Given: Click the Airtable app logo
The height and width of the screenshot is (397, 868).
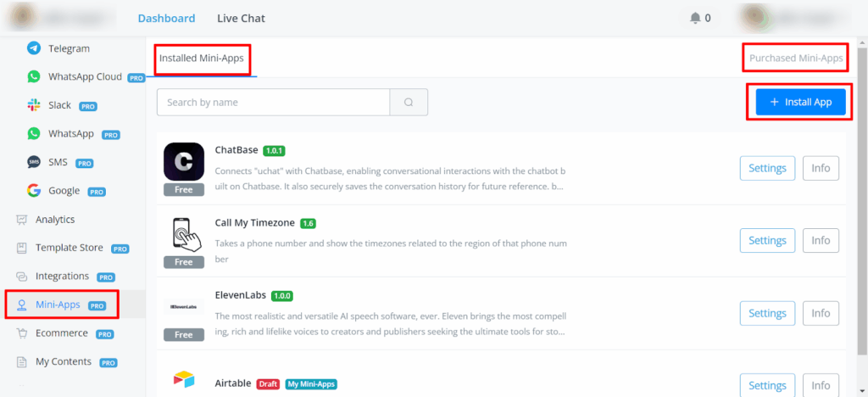Looking at the screenshot, I should pyautogui.click(x=184, y=380).
